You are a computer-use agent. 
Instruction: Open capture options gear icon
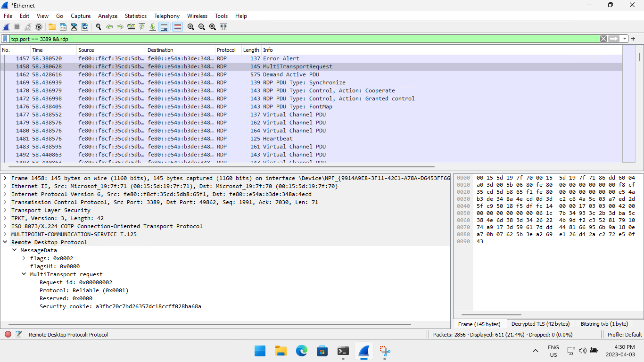[x=39, y=27]
